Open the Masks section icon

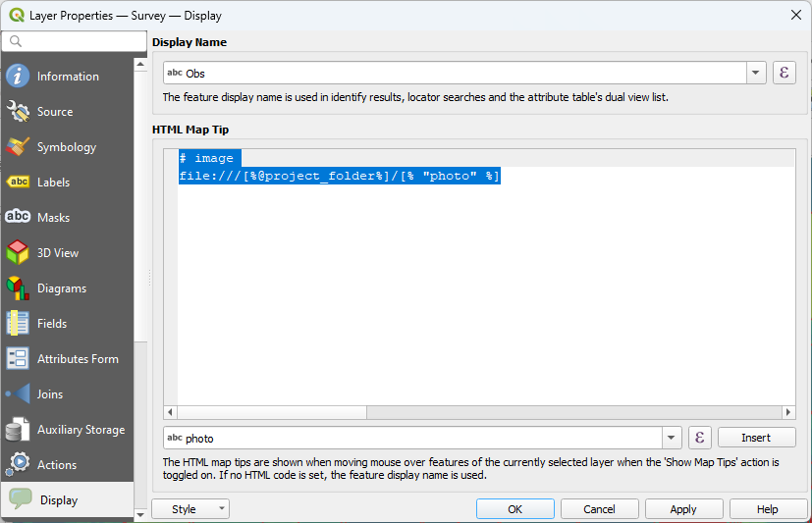[x=18, y=218]
